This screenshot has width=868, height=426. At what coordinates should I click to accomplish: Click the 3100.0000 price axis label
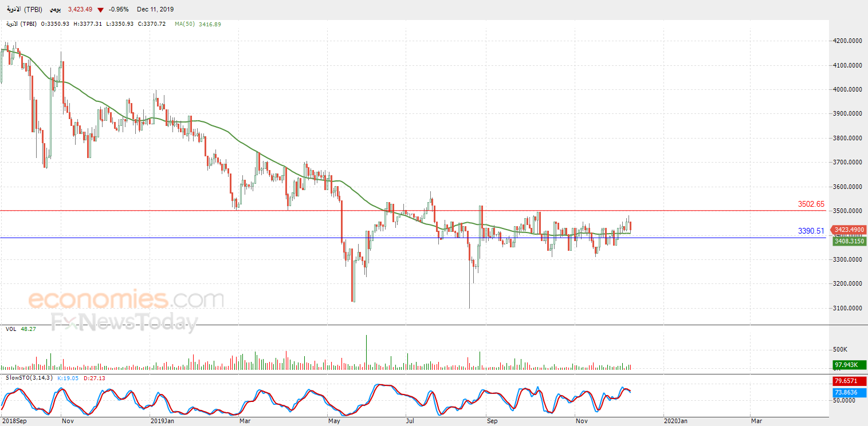[x=847, y=308]
